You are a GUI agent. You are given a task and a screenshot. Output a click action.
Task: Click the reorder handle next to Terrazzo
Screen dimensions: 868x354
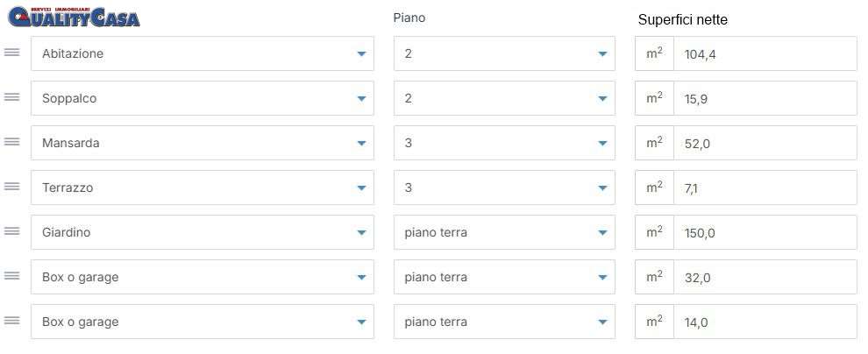point(11,187)
